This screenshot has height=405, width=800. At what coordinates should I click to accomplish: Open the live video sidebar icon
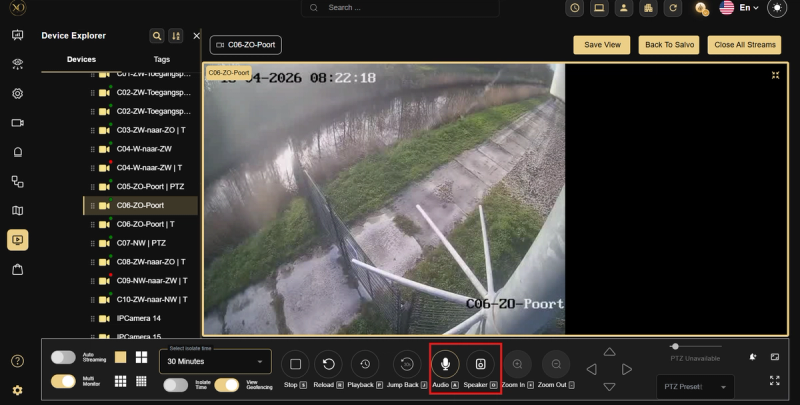click(x=18, y=240)
